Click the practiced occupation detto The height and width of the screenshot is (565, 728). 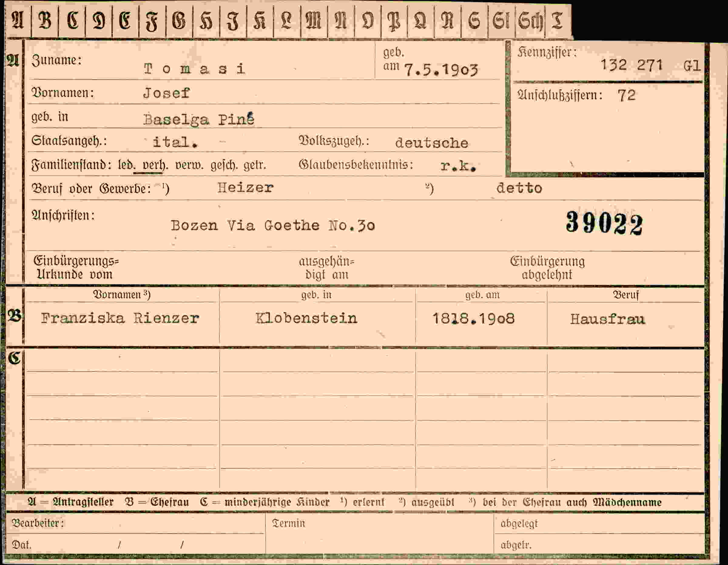(x=519, y=188)
